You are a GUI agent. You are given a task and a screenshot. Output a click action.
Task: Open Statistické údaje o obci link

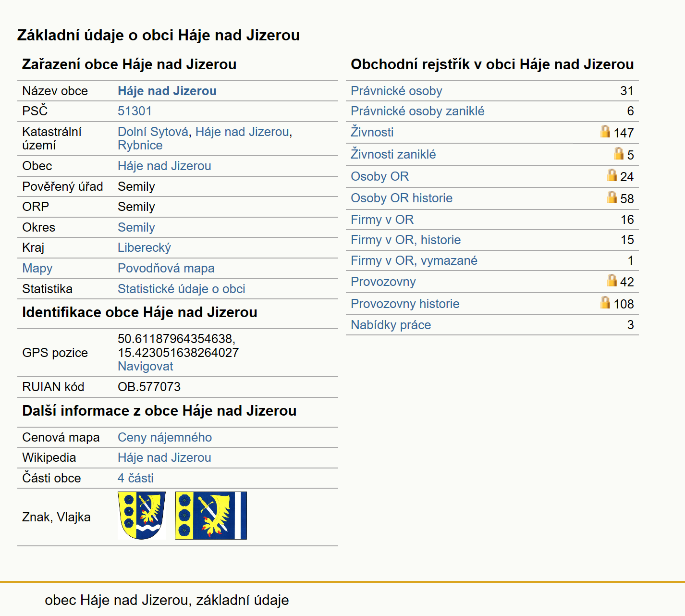pyautogui.click(x=182, y=289)
